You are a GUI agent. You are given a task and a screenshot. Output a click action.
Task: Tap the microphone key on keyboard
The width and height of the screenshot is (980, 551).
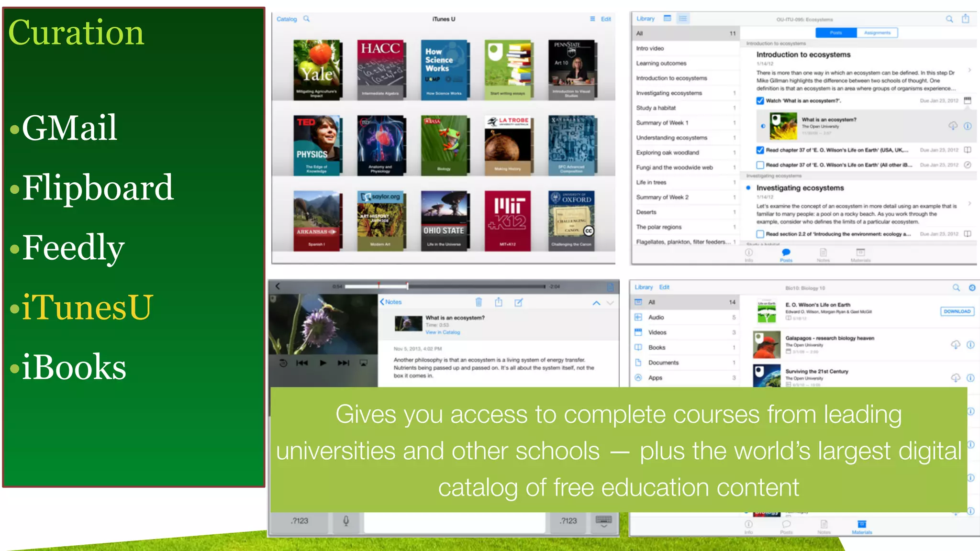click(346, 521)
